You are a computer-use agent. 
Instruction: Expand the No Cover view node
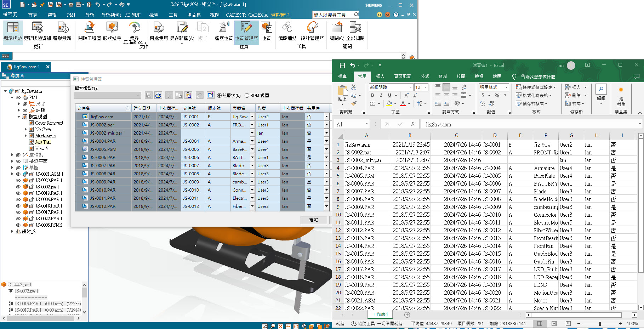coord(25,129)
